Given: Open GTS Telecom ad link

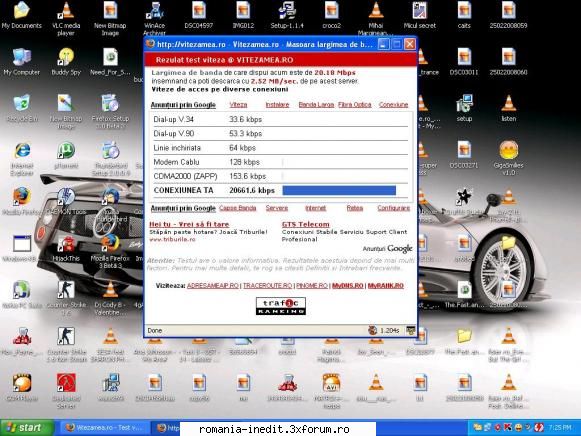Looking at the screenshot, I should coord(305,224).
